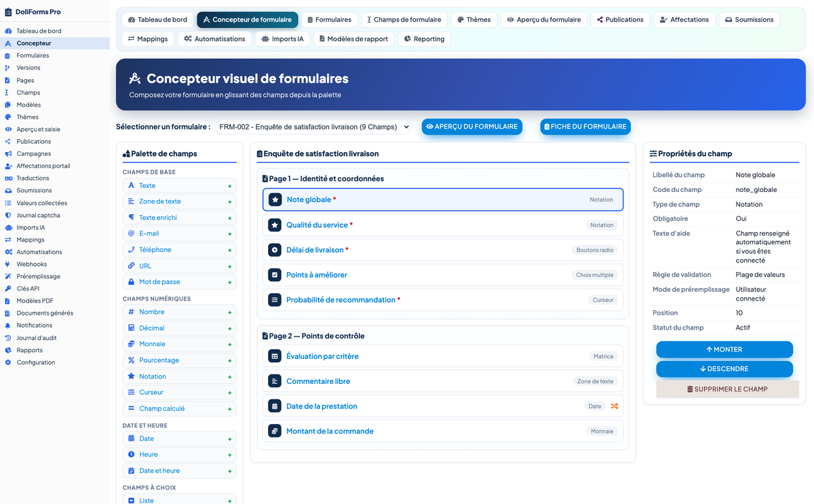Click the star icon beside Qualité du service
Viewport: 814px width, 504px height.
(x=275, y=225)
